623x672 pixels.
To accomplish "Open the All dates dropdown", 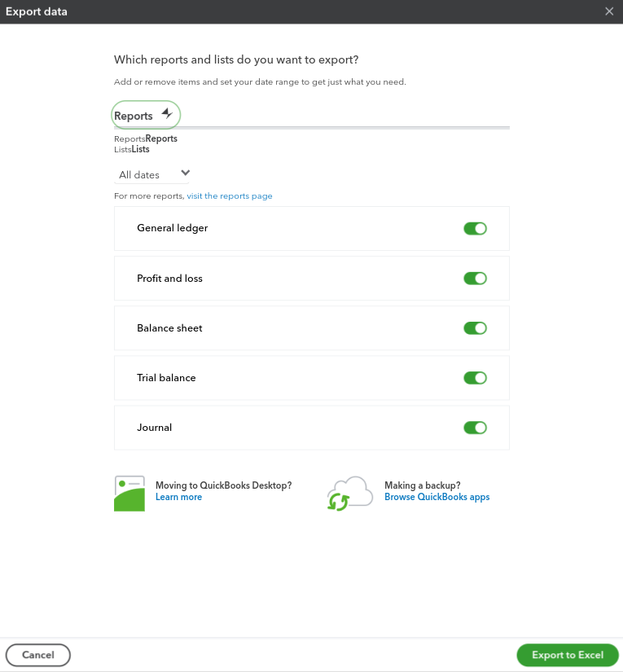I will tap(151, 174).
